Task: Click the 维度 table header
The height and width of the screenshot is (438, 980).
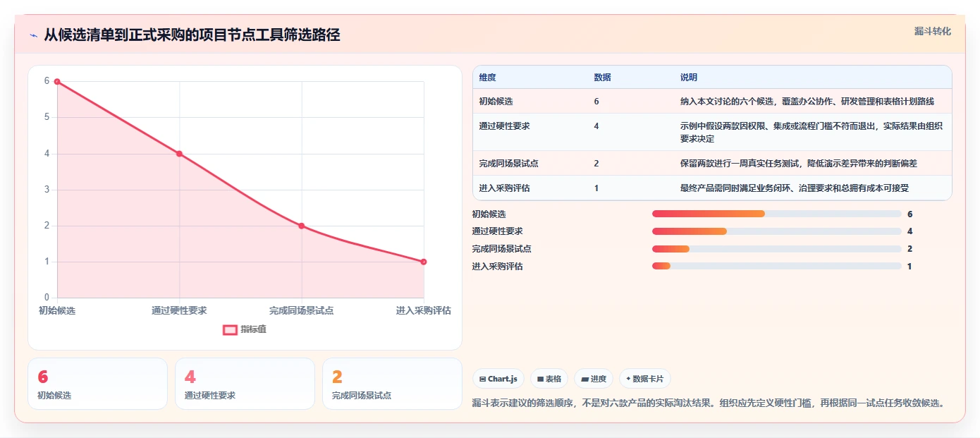Action: [488, 78]
